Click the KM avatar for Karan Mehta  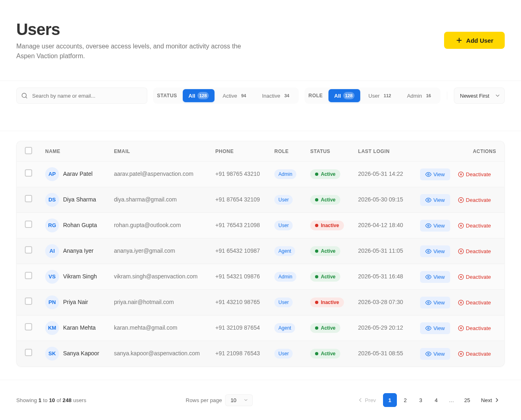pos(52,328)
